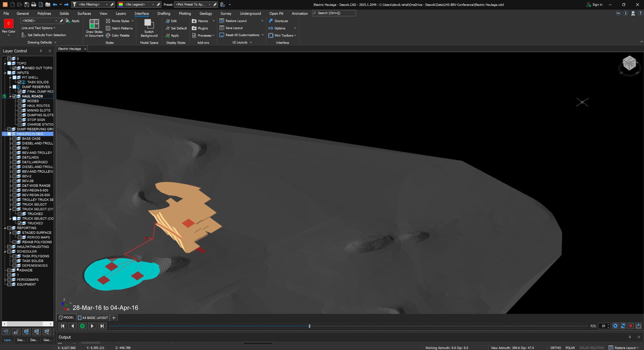Image resolution: width=644 pixels, height=350 pixels.
Task: Click the pencil edit icon beside No Legend
Action: coord(158,5)
